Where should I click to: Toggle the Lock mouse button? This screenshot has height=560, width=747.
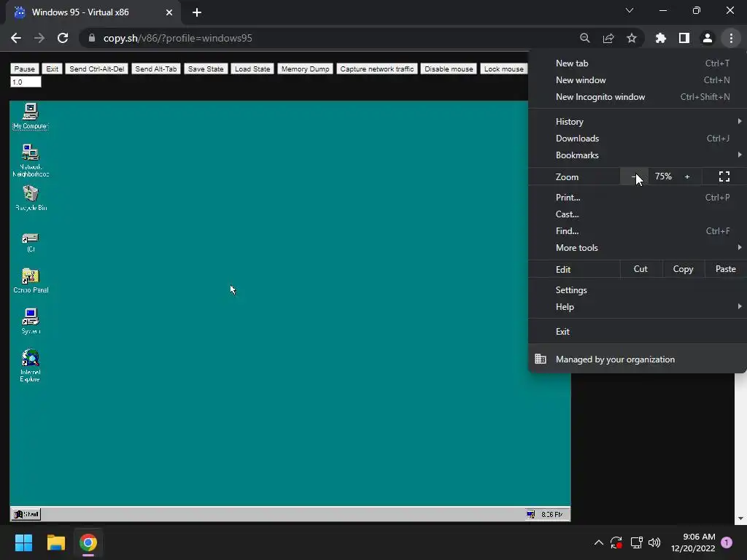pyautogui.click(x=503, y=69)
